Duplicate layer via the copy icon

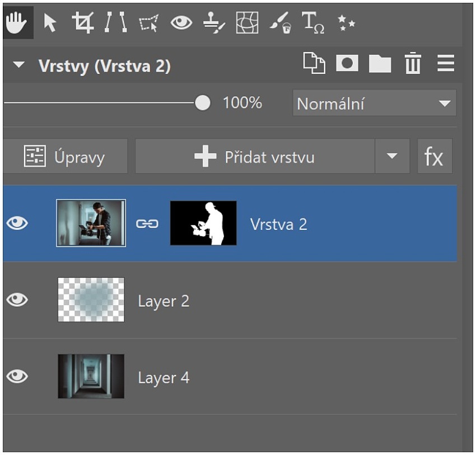(314, 63)
